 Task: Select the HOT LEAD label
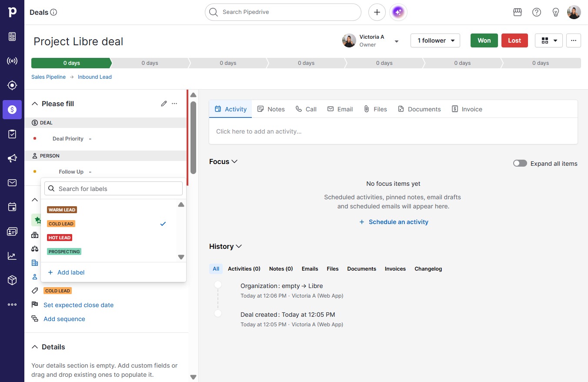(60, 238)
